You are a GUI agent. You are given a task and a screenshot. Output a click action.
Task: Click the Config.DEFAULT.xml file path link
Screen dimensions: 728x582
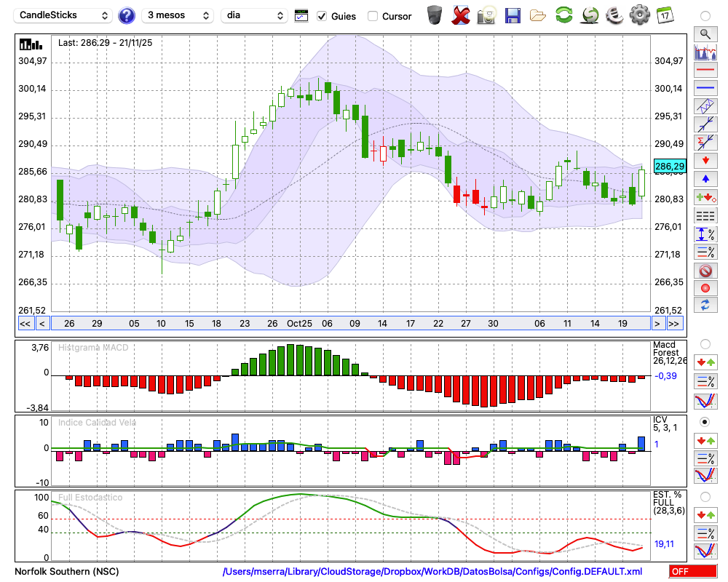point(432,572)
